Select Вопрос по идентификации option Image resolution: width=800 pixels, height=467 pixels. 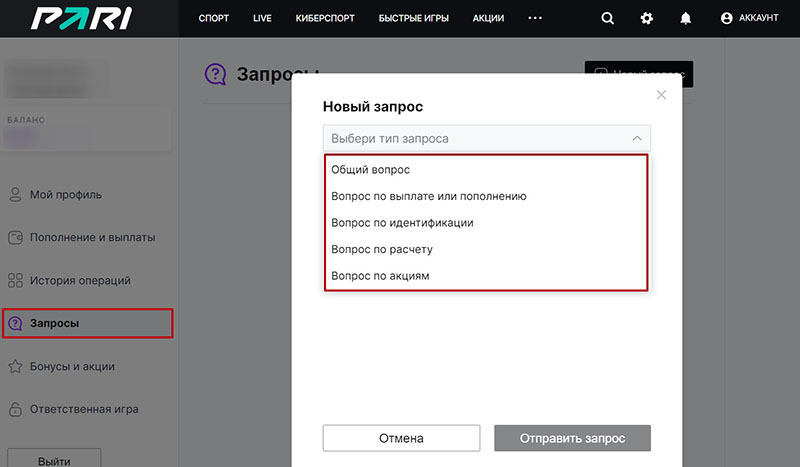[x=486, y=223]
